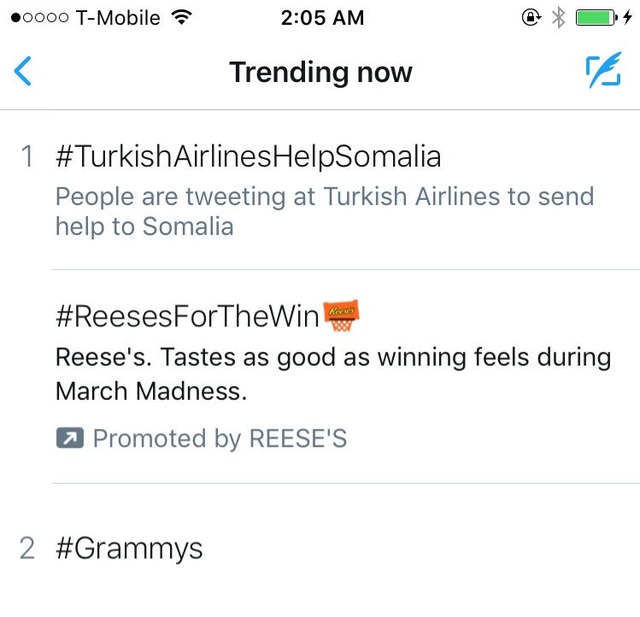Image resolution: width=640 pixels, height=617 pixels.
Task: Tap the battery indicator icon
Action: 596,18
